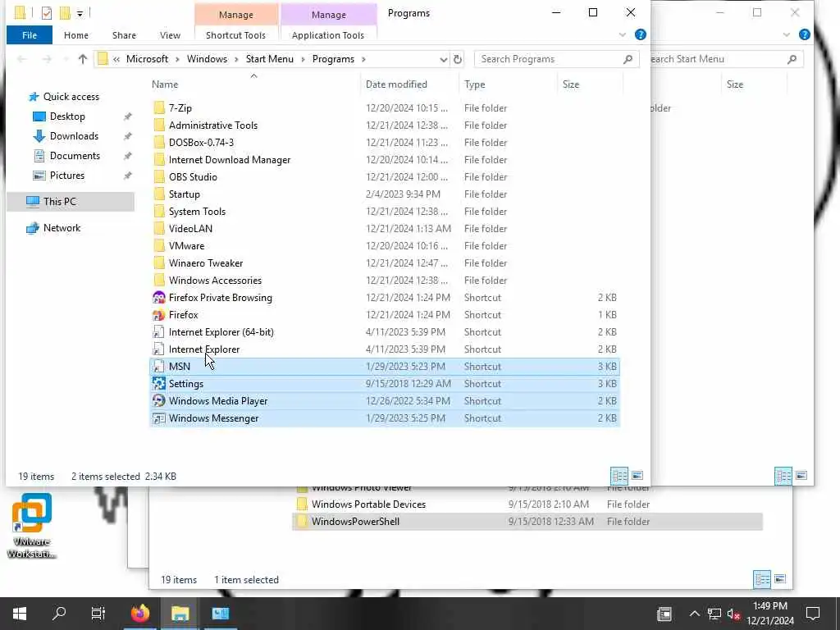Viewport: 840px width, 630px height.
Task: Click the Downloads arrow icon in sidebar
Action: (x=39, y=136)
